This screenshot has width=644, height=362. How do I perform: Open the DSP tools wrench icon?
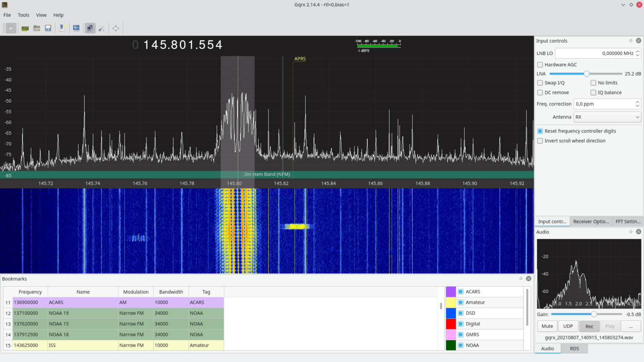click(x=102, y=28)
